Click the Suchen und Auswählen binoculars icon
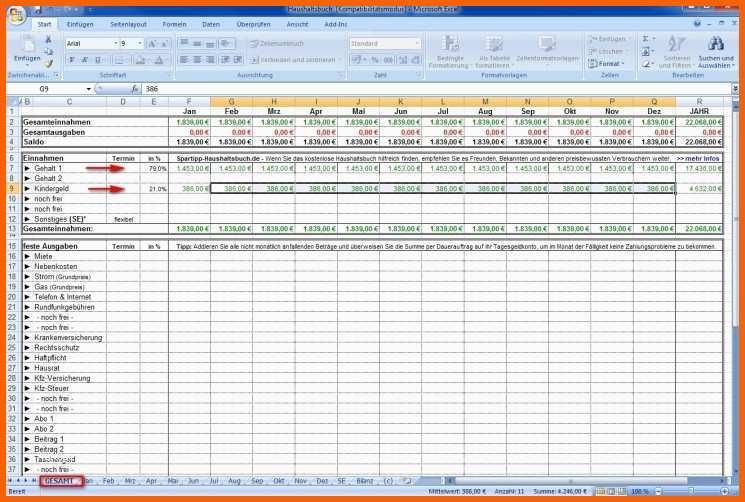 click(x=716, y=44)
